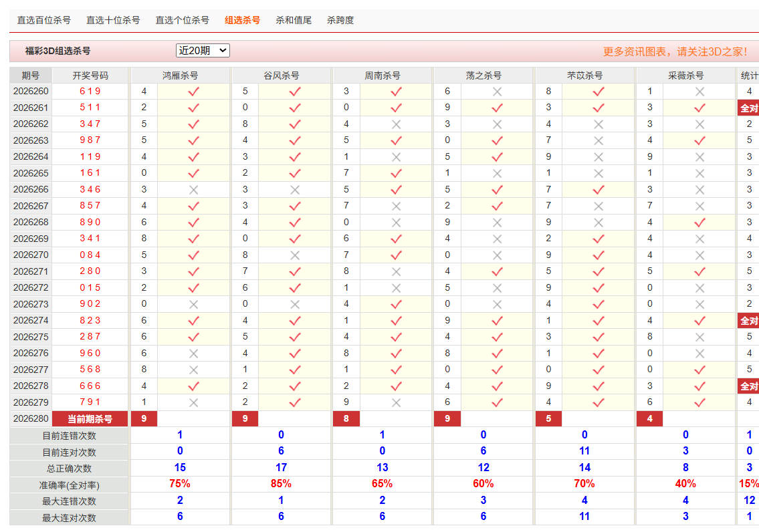Click the 期号 column header
Image resolution: width=759 pixels, height=532 pixels.
click(x=31, y=76)
